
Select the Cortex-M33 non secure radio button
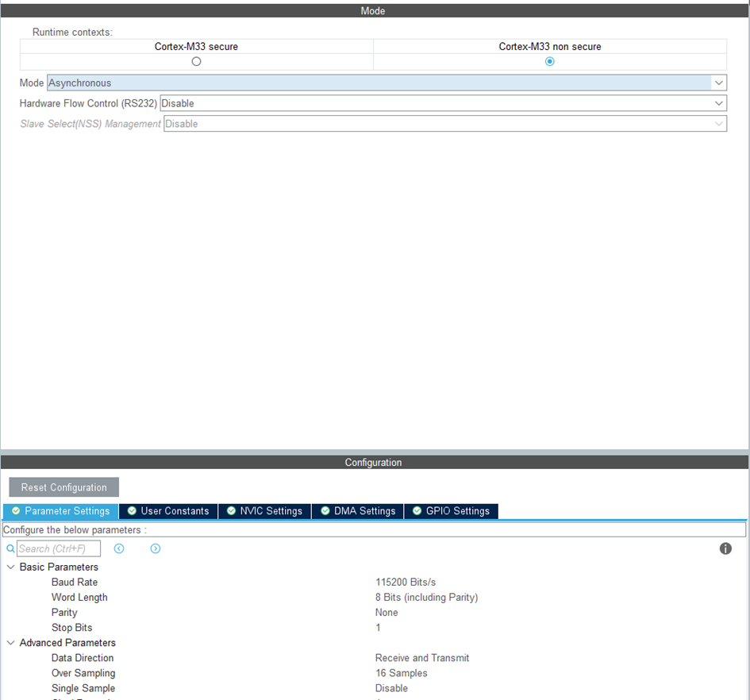click(x=549, y=60)
